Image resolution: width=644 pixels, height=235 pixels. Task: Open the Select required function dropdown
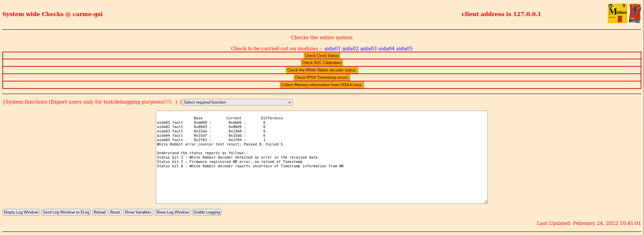point(237,102)
